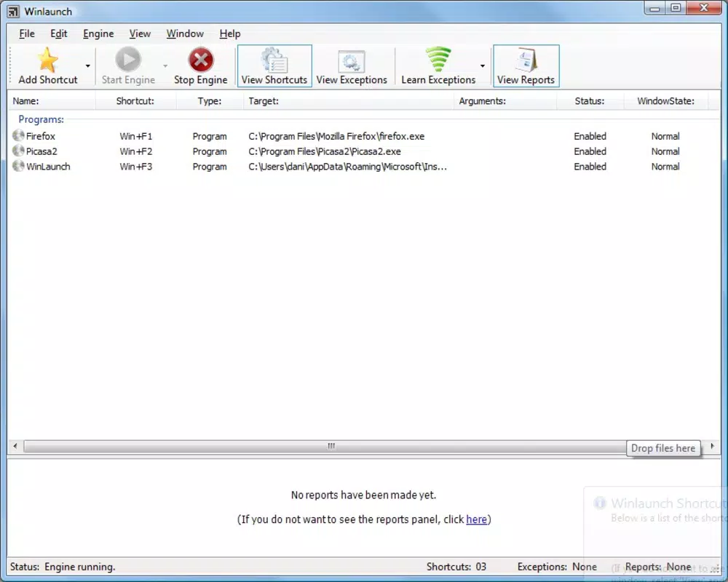Click the Engine running status text
Image resolution: width=728 pixels, height=582 pixels.
pyautogui.click(x=80, y=567)
